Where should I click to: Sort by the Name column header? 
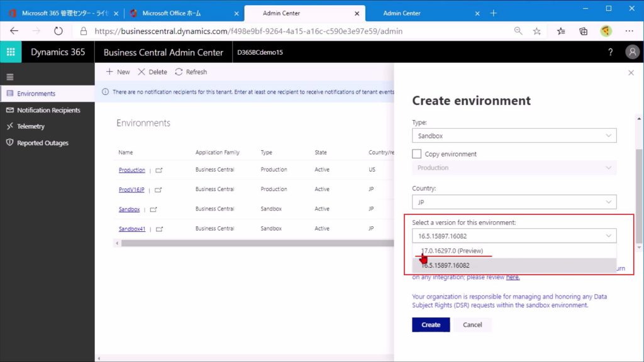126,152
